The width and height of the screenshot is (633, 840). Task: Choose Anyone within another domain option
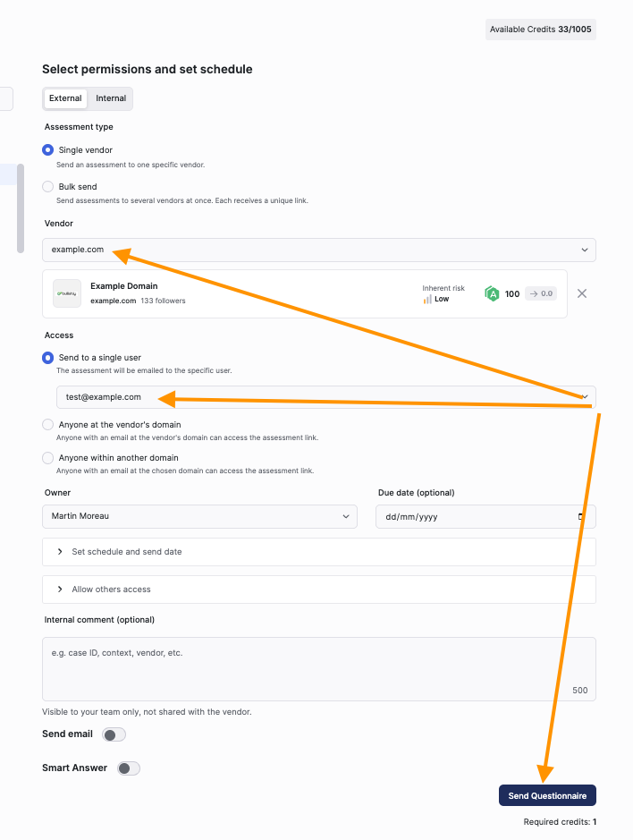[x=47, y=457]
